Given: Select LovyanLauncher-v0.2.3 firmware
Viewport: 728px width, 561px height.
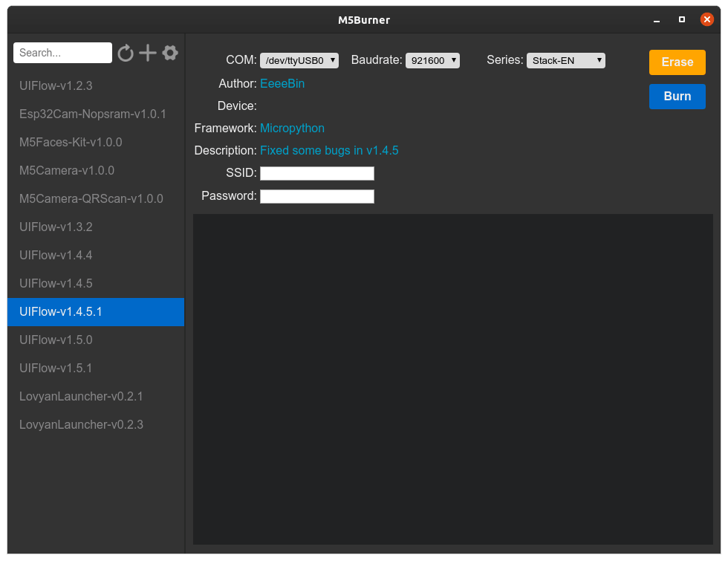Looking at the screenshot, I should [x=96, y=425].
